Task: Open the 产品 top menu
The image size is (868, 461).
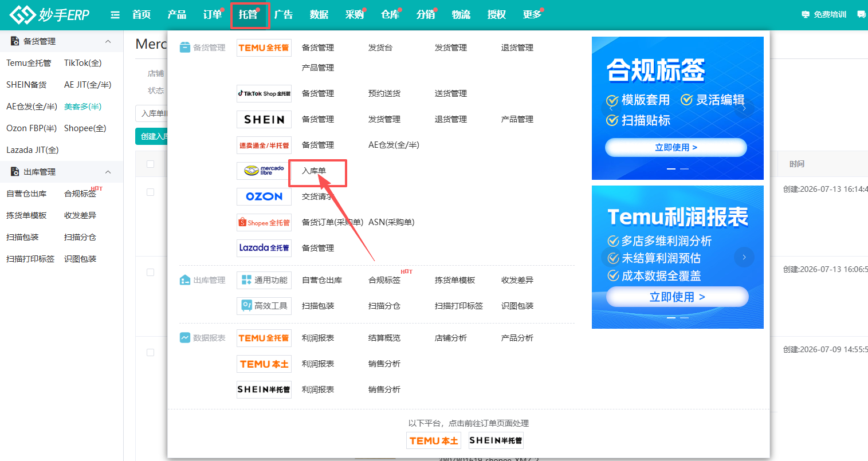Action: 177,15
